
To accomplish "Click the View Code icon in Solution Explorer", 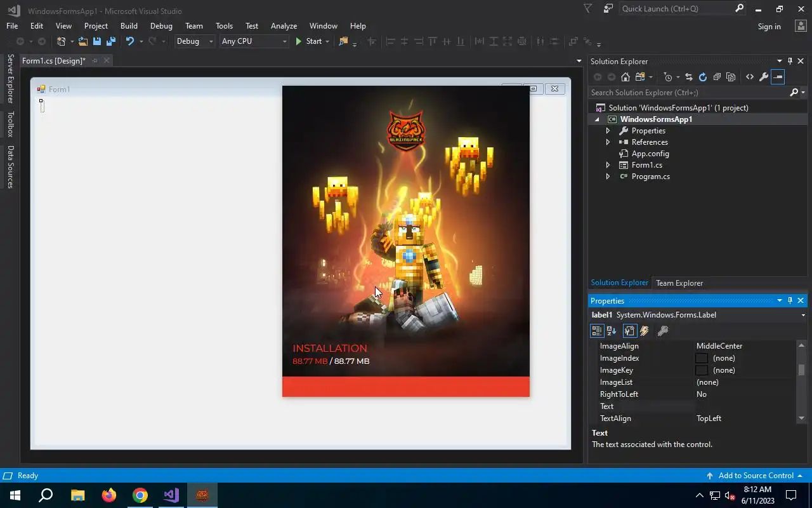I will pyautogui.click(x=750, y=77).
